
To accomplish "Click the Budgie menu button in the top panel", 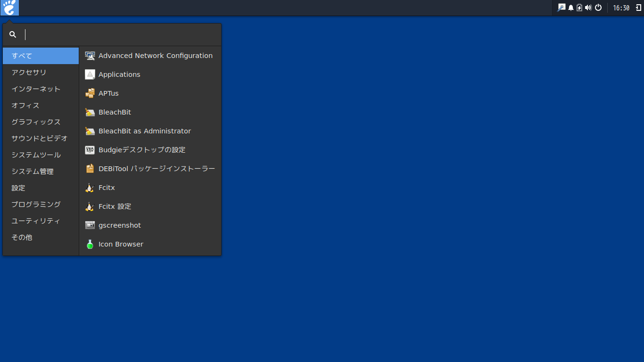I will [x=9, y=8].
